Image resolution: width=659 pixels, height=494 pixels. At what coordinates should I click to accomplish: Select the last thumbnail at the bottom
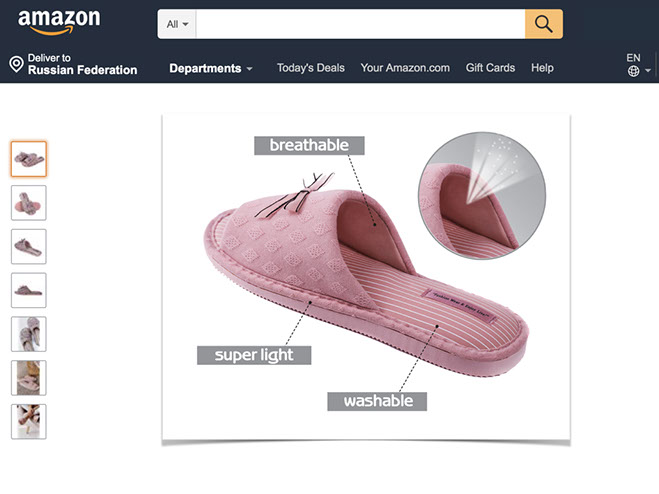pos(29,421)
